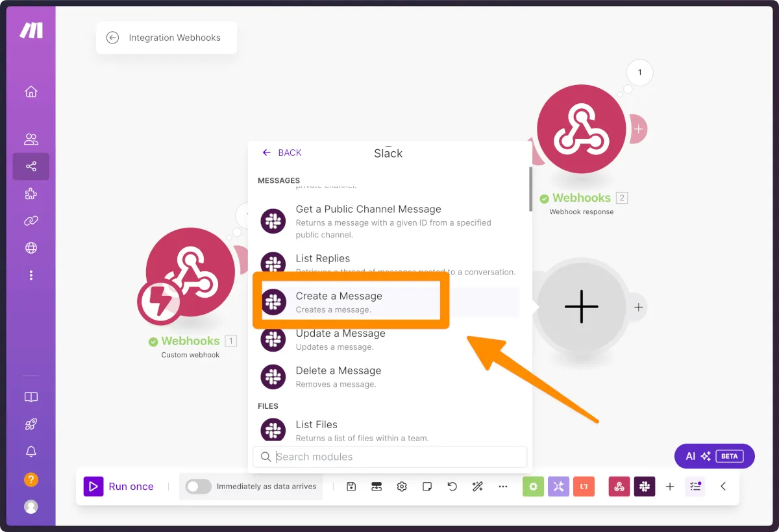Open the orange Text parser favorite
Viewport: 779px width, 532px height.
[584, 487]
